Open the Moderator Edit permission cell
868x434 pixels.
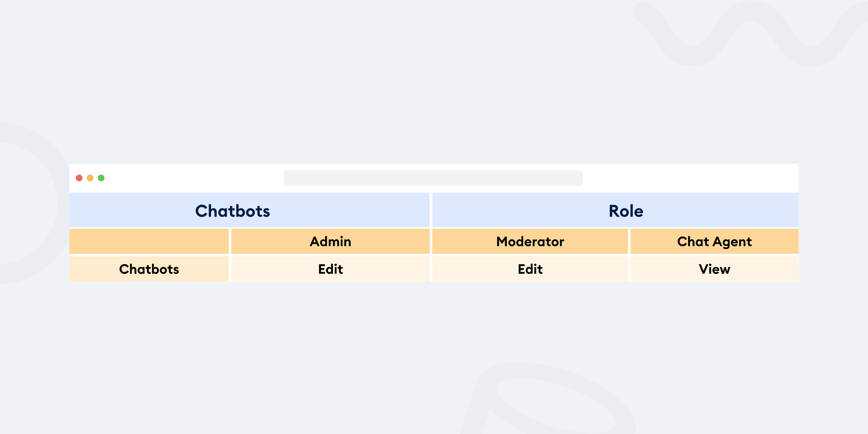tap(530, 269)
